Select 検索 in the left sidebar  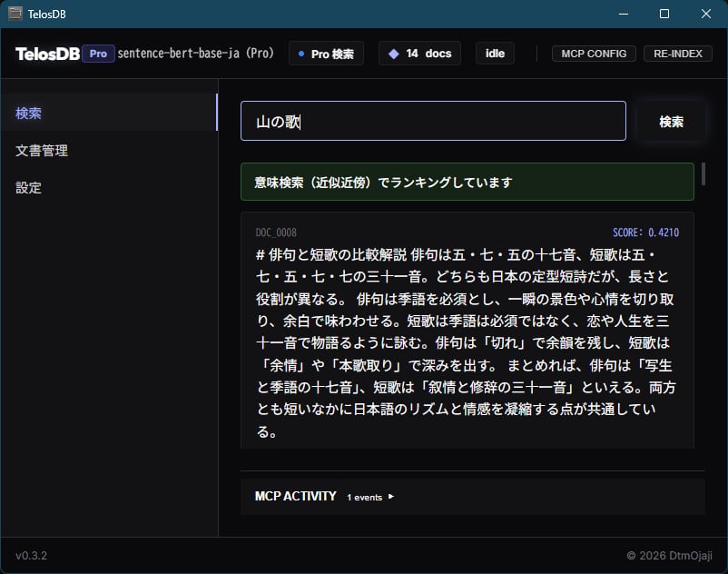28,114
